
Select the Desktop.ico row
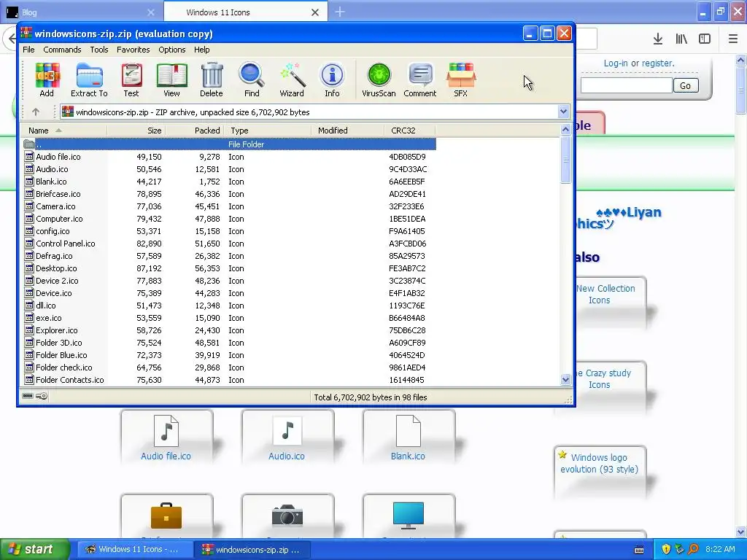click(228, 268)
